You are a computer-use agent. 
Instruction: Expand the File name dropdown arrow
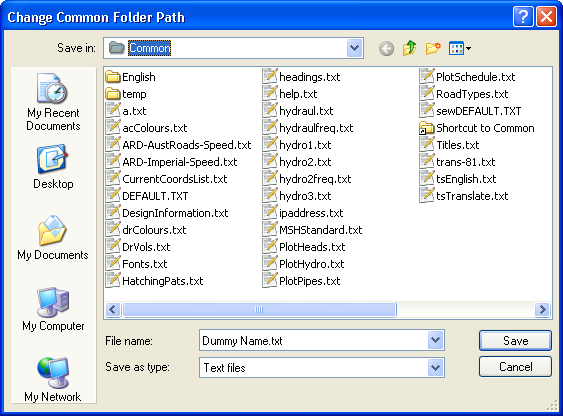coord(436,340)
